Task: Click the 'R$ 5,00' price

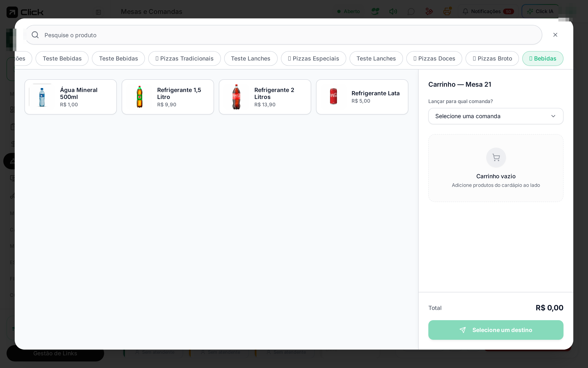Action: [361, 101]
